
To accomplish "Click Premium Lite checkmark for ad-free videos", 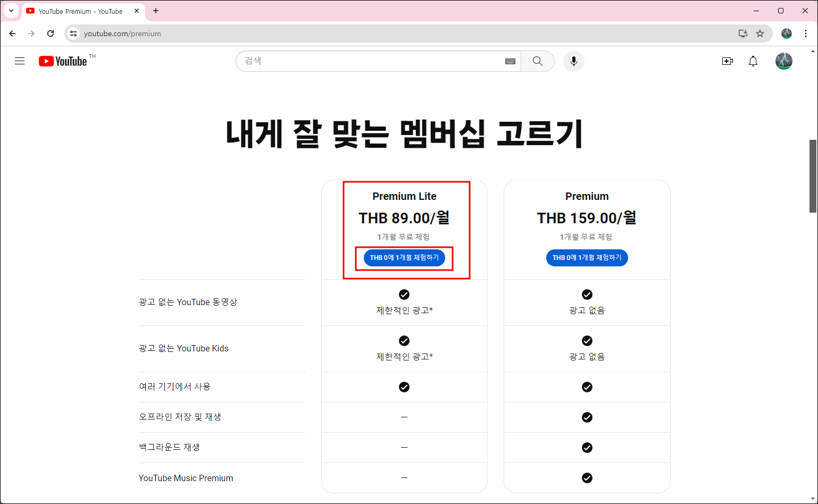I will point(404,295).
